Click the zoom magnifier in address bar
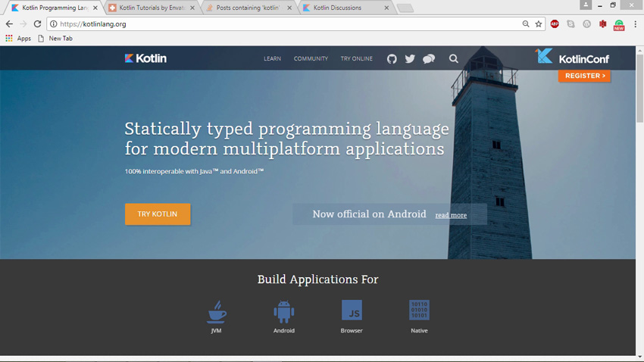Viewport: 644px width, 362px height. point(526,23)
